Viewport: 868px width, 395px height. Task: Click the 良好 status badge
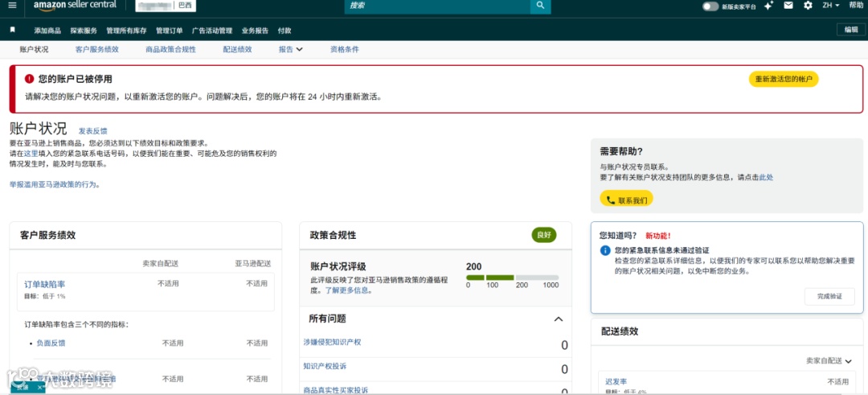[543, 235]
